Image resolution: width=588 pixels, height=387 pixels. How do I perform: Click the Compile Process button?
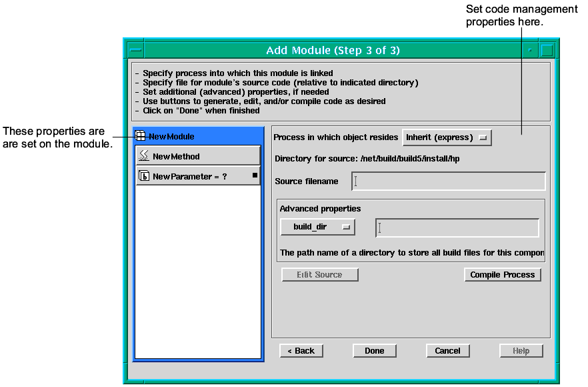[502, 275]
